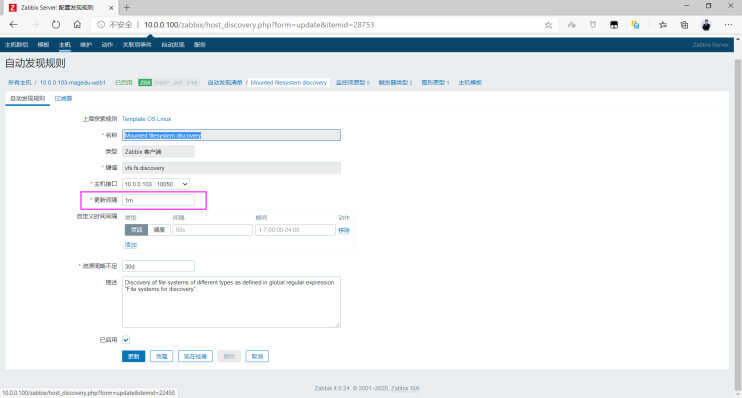Open the 自动发现清单 breadcrumb link

point(225,82)
